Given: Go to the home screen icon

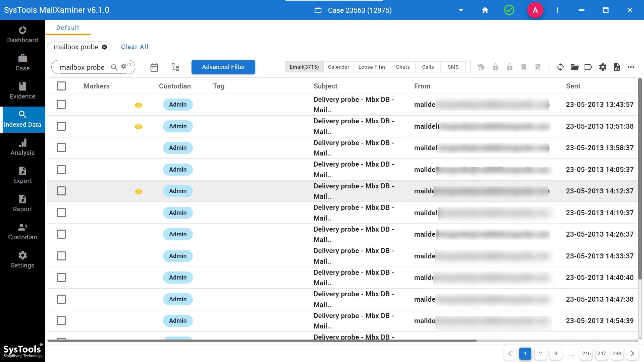Looking at the screenshot, I should coord(485,10).
